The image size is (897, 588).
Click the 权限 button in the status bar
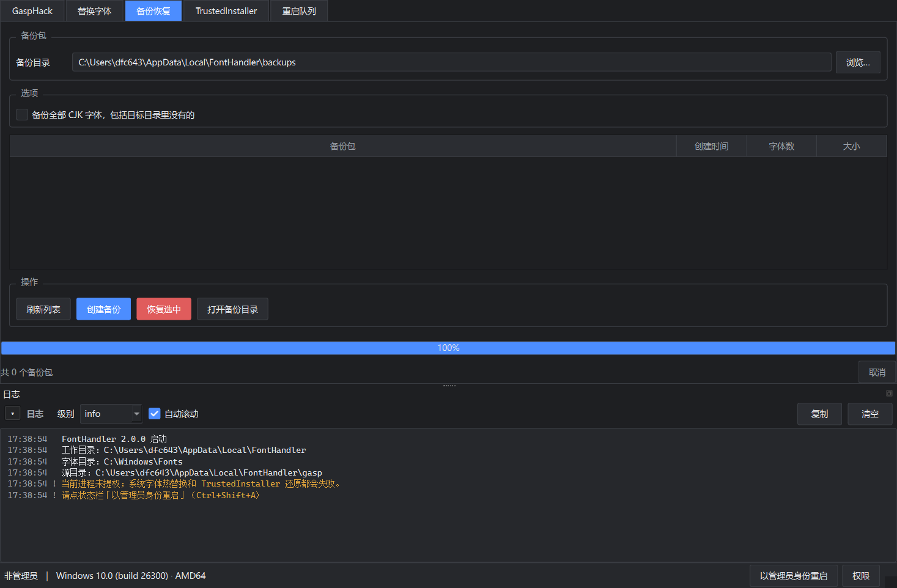tap(861, 576)
